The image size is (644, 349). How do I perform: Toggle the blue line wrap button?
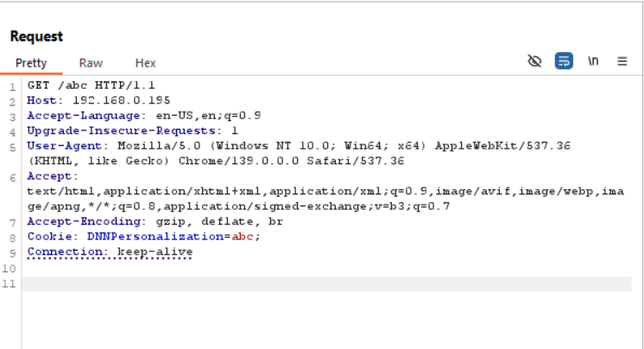564,60
